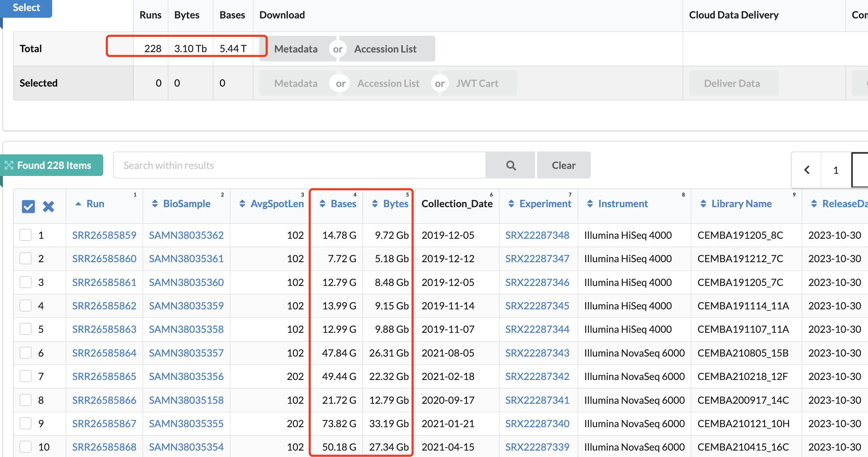Viewport: 868px width, 457px height.
Task: Open BioSample SAMN38035362 link
Action: (186, 235)
